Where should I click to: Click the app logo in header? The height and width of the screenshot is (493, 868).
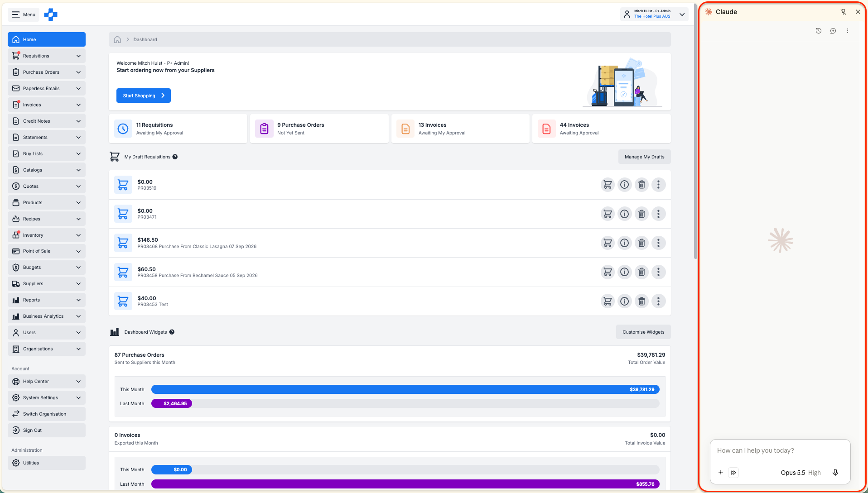coord(51,14)
